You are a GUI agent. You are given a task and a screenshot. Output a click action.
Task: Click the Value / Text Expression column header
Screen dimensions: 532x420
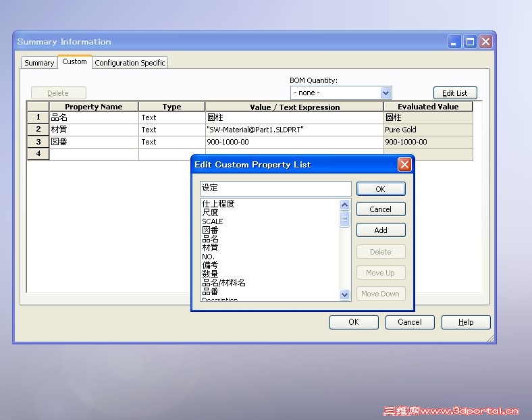(x=294, y=107)
